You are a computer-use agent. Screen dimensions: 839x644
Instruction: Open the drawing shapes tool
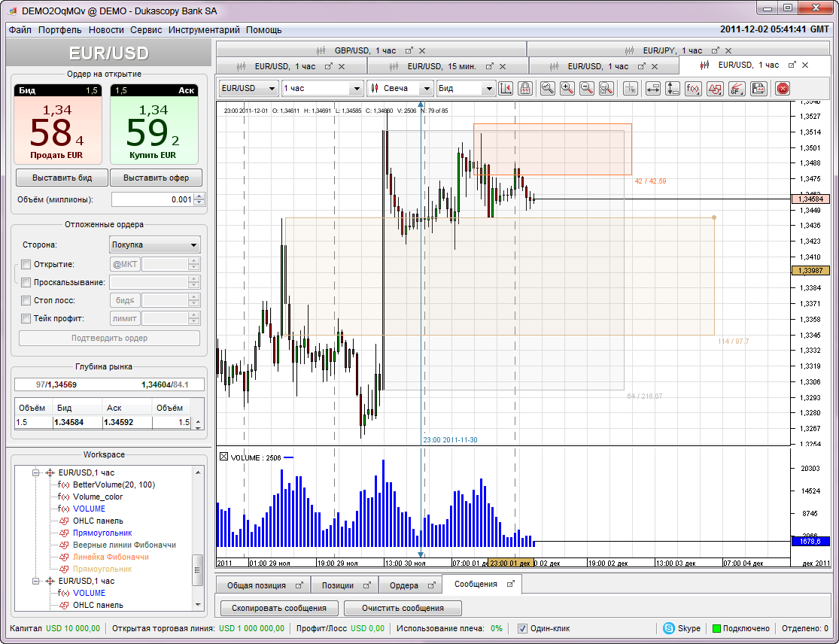pyautogui.click(x=715, y=88)
